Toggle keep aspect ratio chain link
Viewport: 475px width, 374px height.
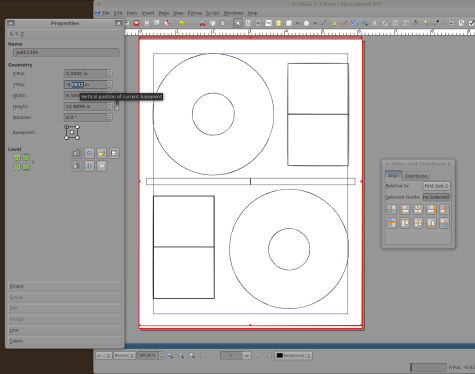(117, 101)
